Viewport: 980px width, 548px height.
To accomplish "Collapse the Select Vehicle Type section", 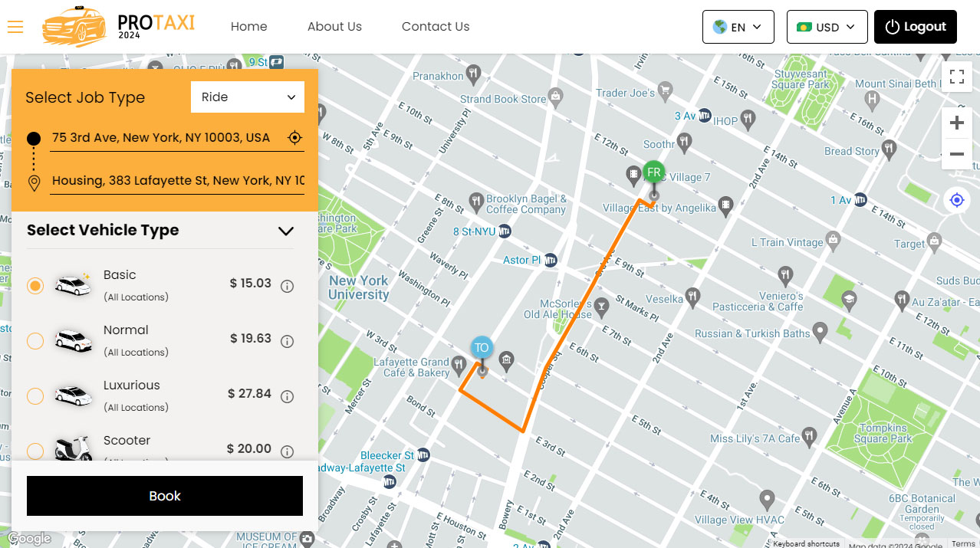I will [285, 231].
